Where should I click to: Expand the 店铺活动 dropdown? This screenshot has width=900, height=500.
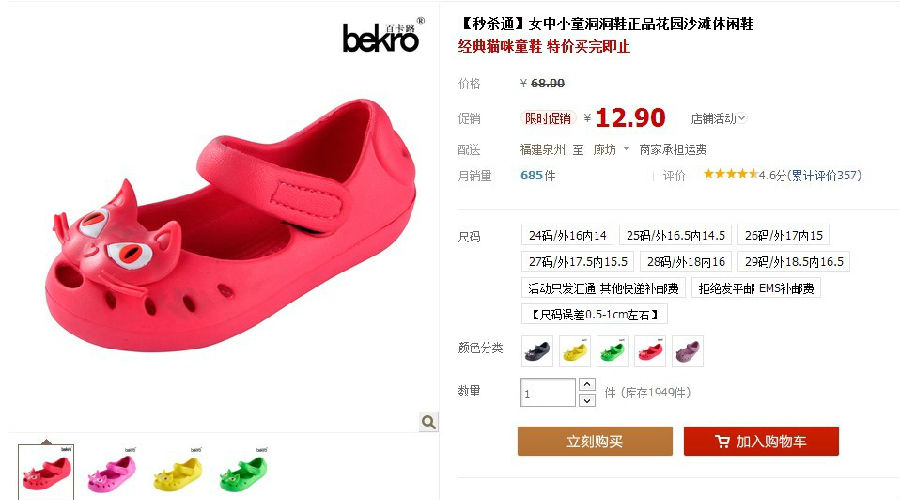coord(717,118)
